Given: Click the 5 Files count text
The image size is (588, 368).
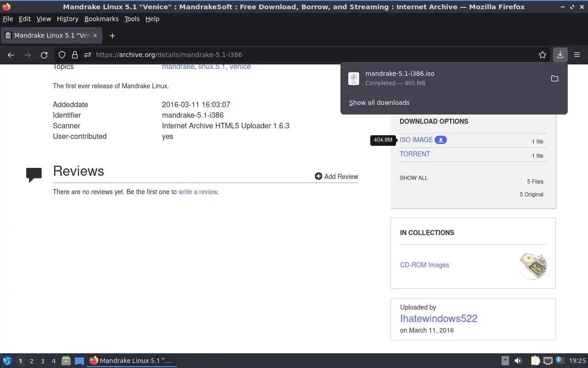Looking at the screenshot, I should tap(535, 182).
